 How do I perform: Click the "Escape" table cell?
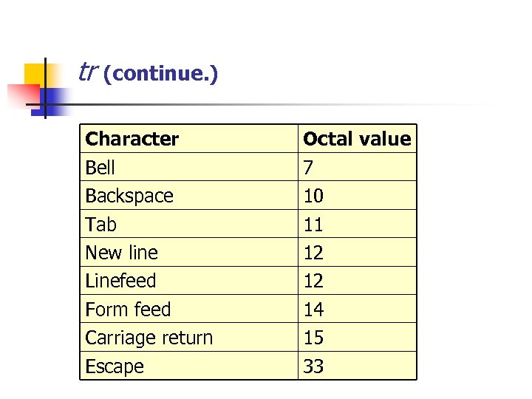115,366
